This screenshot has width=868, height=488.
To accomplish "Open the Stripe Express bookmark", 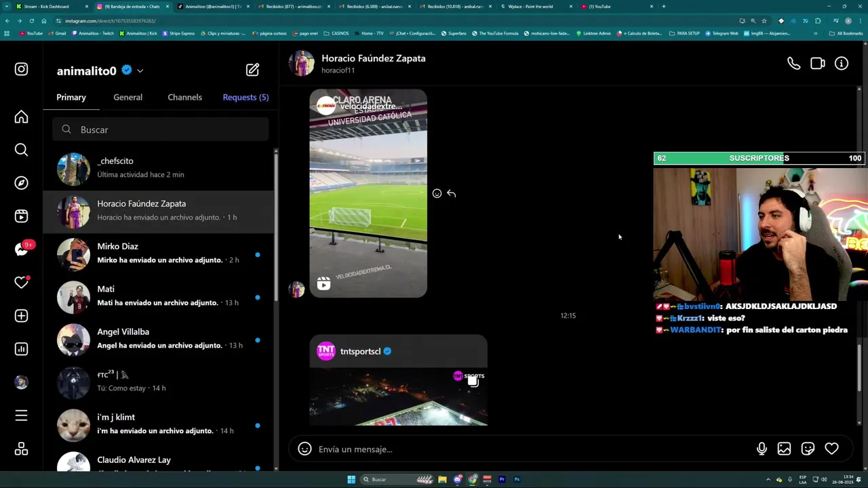I will (x=178, y=33).
